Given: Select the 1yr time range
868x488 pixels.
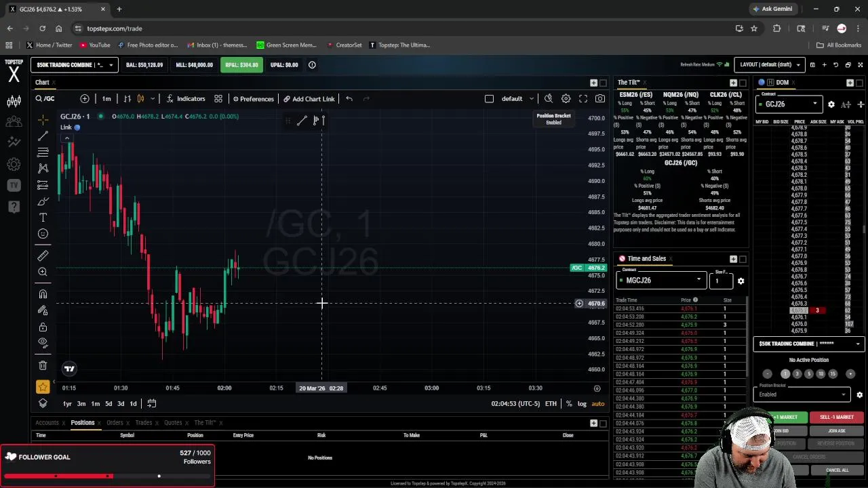Looking at the screenshot, I should [x=67, y=404].
